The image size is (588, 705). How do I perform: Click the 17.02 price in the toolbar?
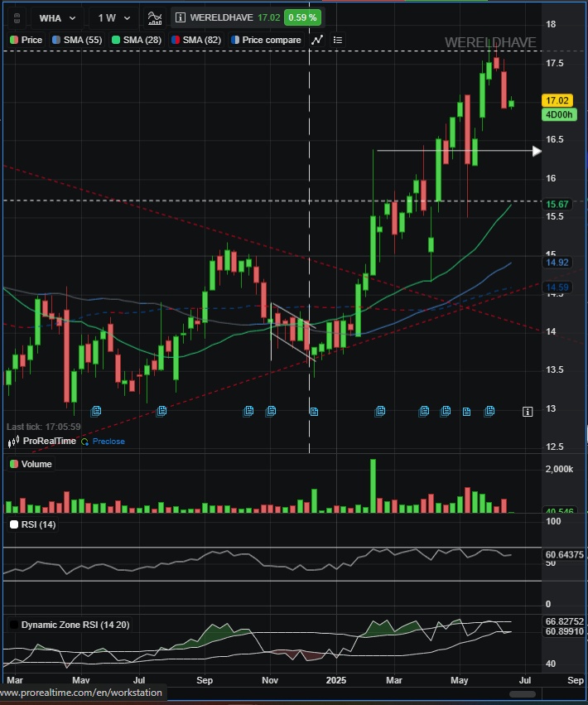click(x=269, y=18)
